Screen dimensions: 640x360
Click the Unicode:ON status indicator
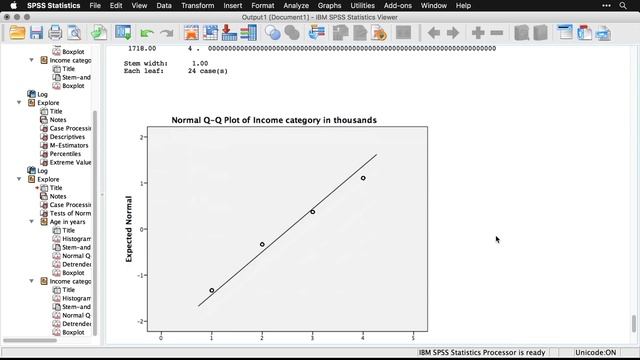click(x=595, y=352)
